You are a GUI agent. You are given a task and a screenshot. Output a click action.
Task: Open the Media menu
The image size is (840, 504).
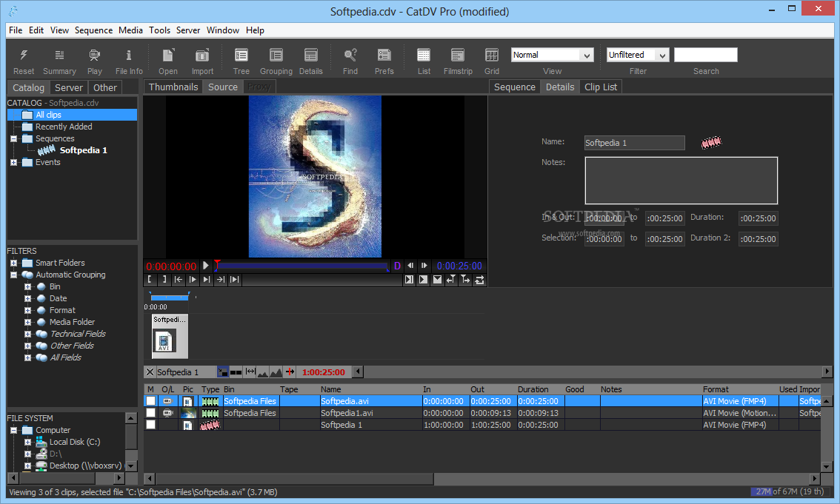pyautogui.click(x=130, y=30)
